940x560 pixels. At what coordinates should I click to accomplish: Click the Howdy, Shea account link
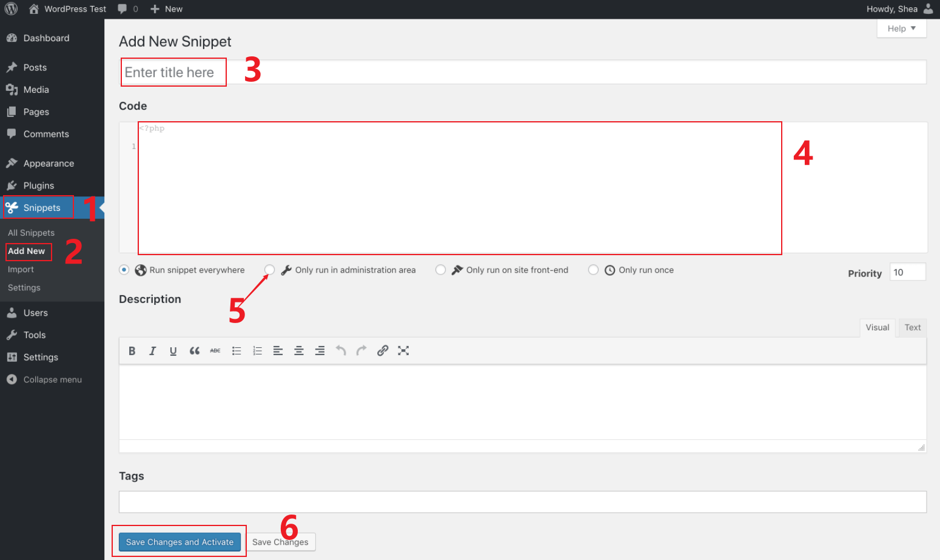pyautogui.click(x=892, y=9)
